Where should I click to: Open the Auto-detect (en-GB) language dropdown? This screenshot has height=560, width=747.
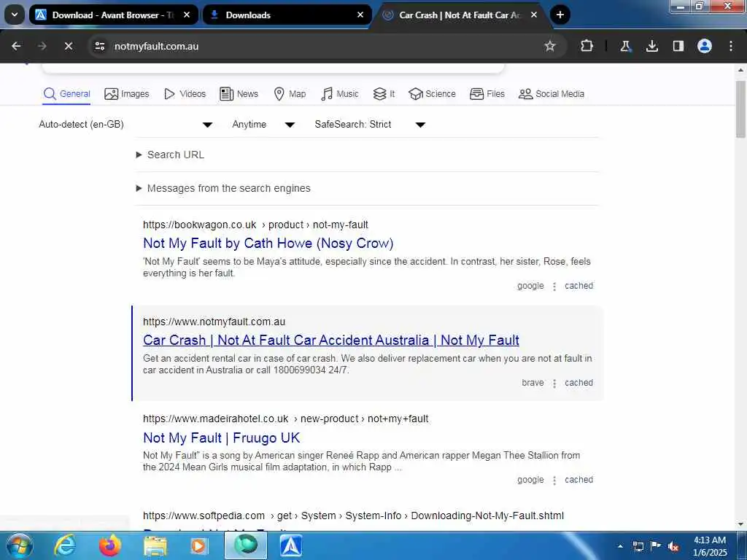(x=125, y=124)
